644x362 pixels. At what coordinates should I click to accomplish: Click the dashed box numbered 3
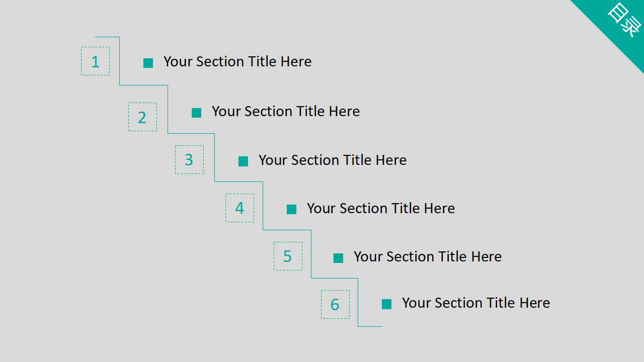(x=189, y=160)
